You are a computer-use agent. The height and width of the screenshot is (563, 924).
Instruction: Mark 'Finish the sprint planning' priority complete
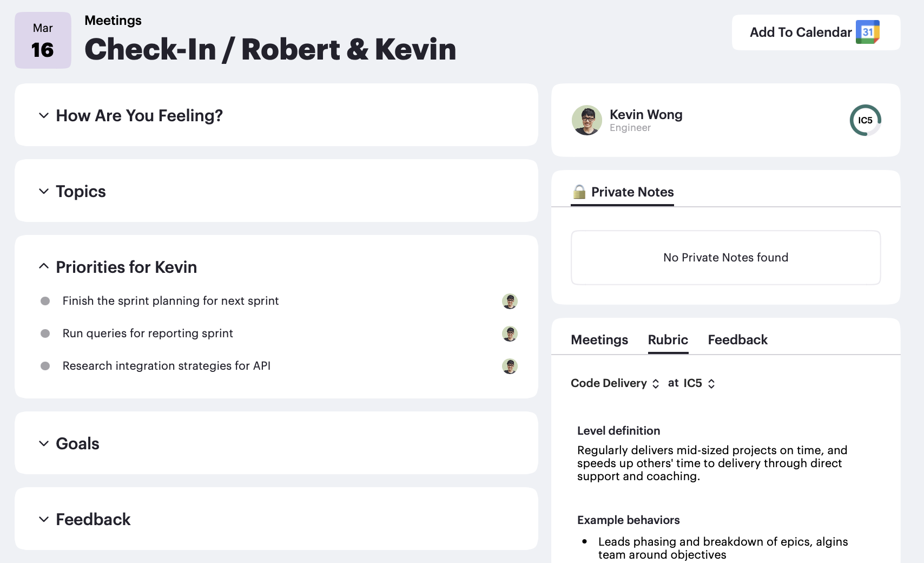click(x=45, y=301)
